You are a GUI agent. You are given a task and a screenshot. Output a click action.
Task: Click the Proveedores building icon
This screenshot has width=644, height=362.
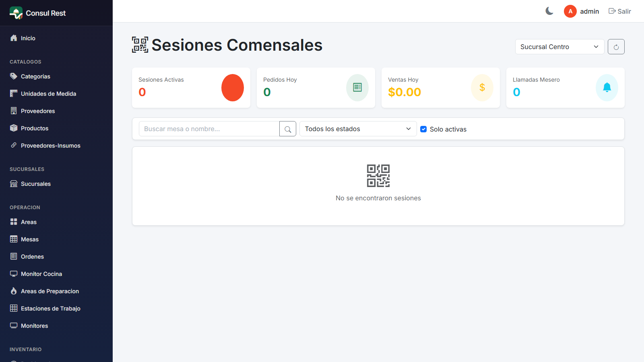pyautogui.click(x=14, y=111)
